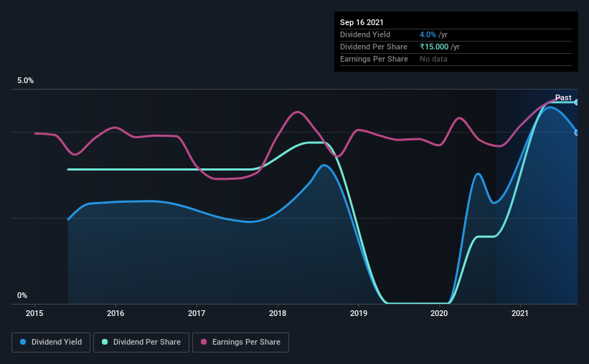
Task: Click the blue Dividend Yield legend dot
Action: (x=23, y=342)
